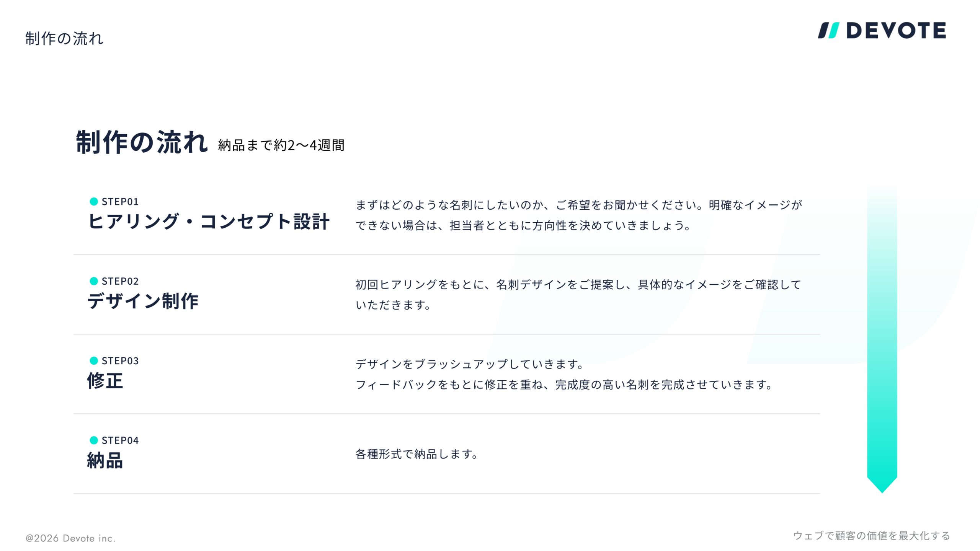This screenshot has height=551, width=980.
Task: Select the ヒアリング・コンセプト設計 heading
Action: coord(209,222)
